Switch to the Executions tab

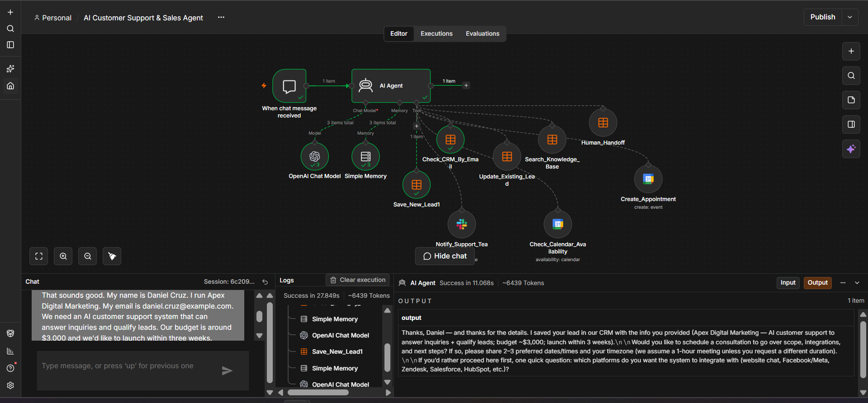point(436,34)
